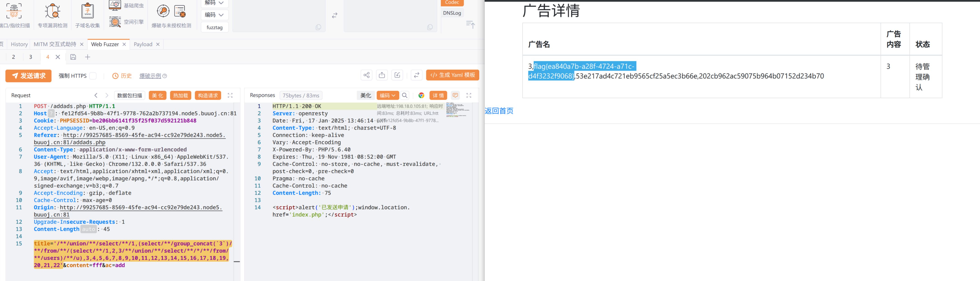Click the share icon button
This screenshot has height=281, width=980.
[366, 75]
